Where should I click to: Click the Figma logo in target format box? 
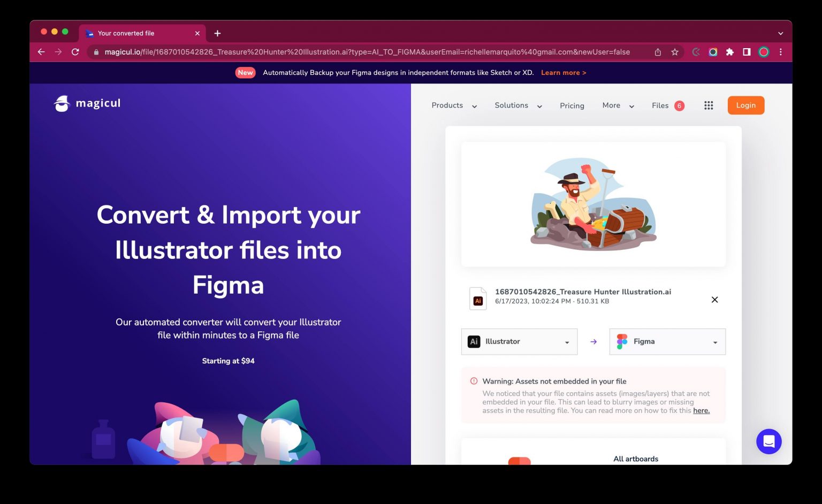coord(621,341)
